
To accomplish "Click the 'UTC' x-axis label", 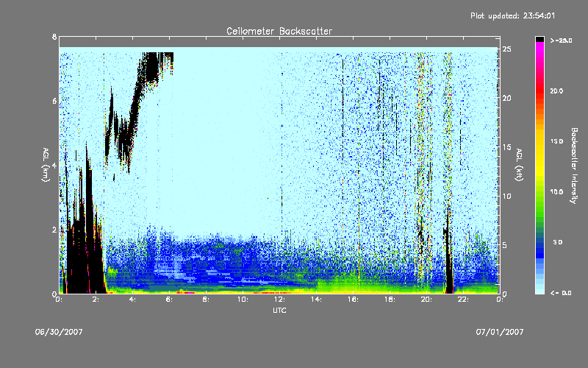I will coord(279,310).
